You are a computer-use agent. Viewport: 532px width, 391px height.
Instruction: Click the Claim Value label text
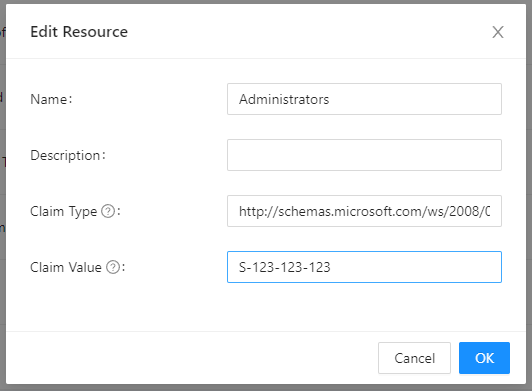coord(66,267)
